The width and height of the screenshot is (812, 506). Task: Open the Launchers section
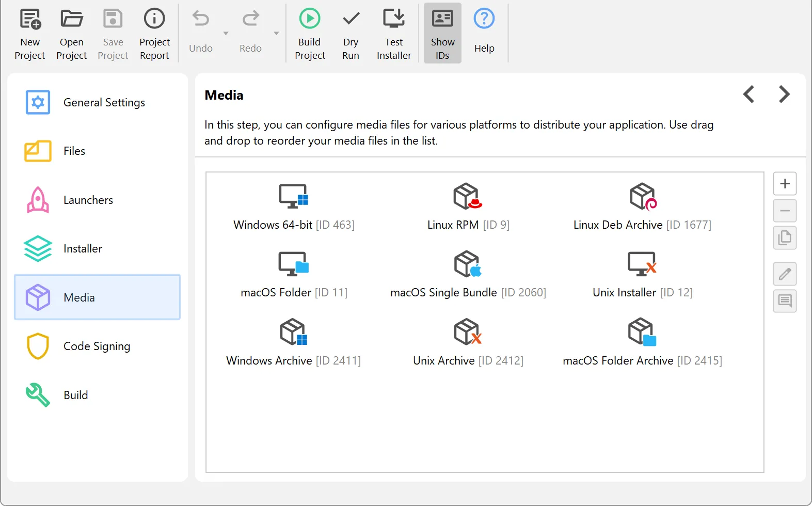(x=98, y=200)
